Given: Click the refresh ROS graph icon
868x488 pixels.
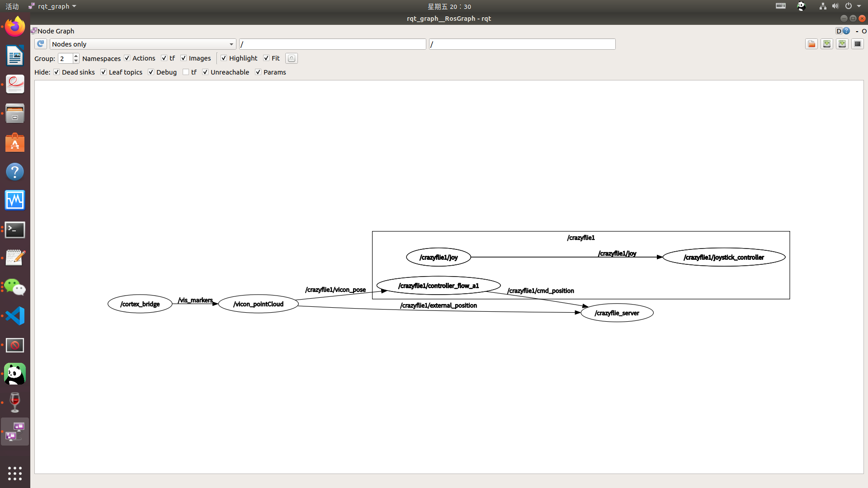Looking at the screenshot, I should pos(40,44).
